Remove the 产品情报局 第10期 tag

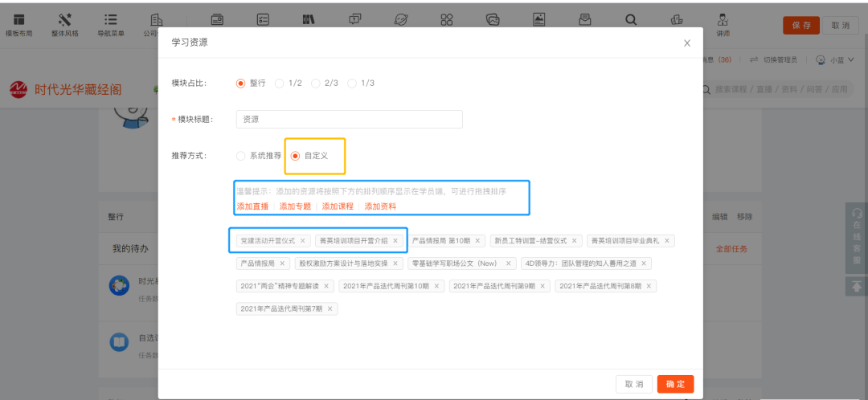[x=477, y=240]
